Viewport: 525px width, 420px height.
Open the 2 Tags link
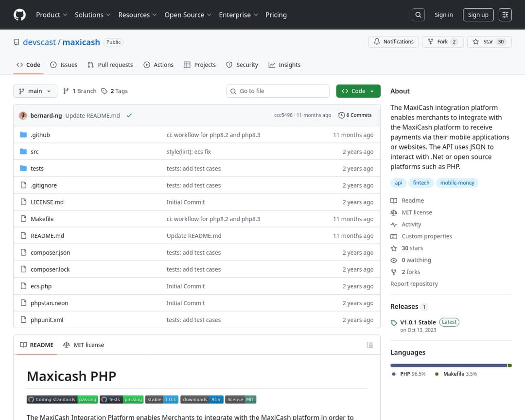pos(115,91)
